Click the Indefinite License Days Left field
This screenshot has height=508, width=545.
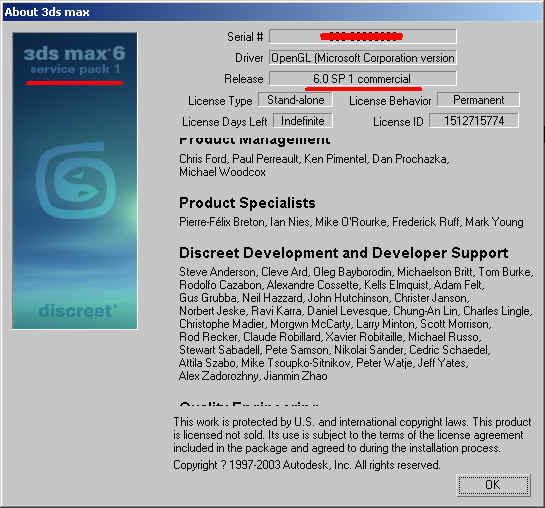coord(303,121)
